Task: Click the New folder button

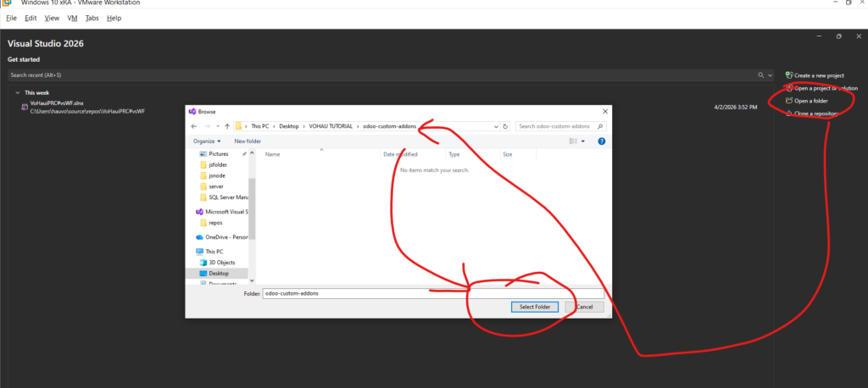Action: pos(248,141)
